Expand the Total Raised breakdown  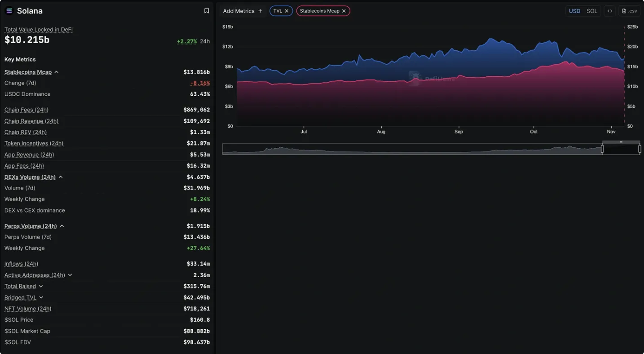point(40,286)
